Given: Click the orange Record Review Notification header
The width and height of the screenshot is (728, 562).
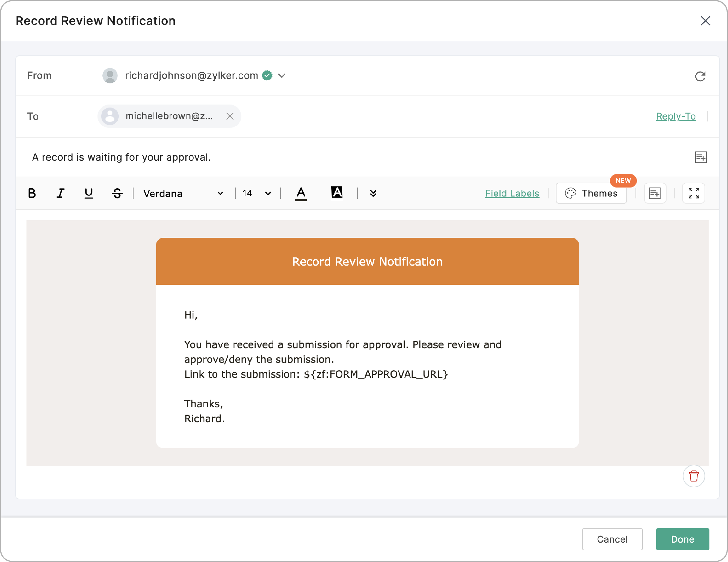Looking at the screenshot, I should [367, 261].
